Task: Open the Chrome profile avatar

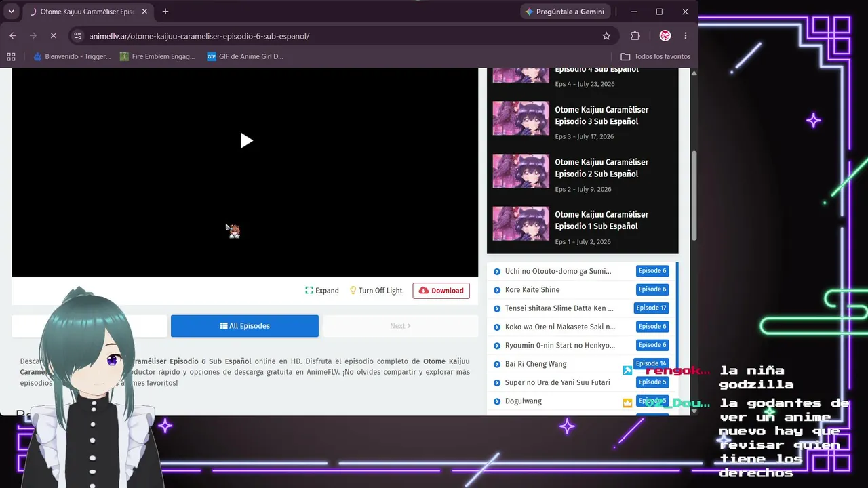Action: 665,36
